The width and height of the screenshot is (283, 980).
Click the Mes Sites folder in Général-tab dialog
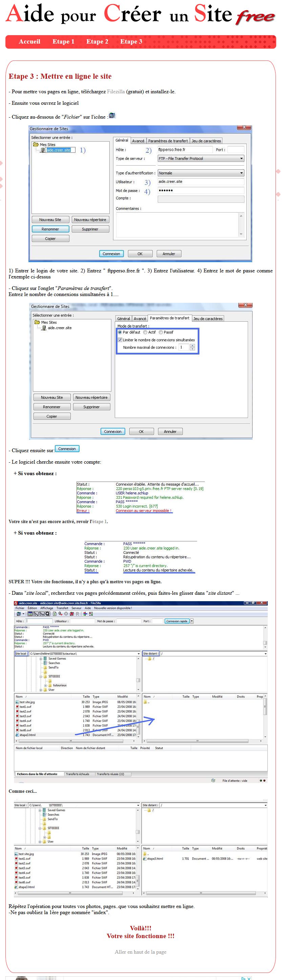point(44,145)
